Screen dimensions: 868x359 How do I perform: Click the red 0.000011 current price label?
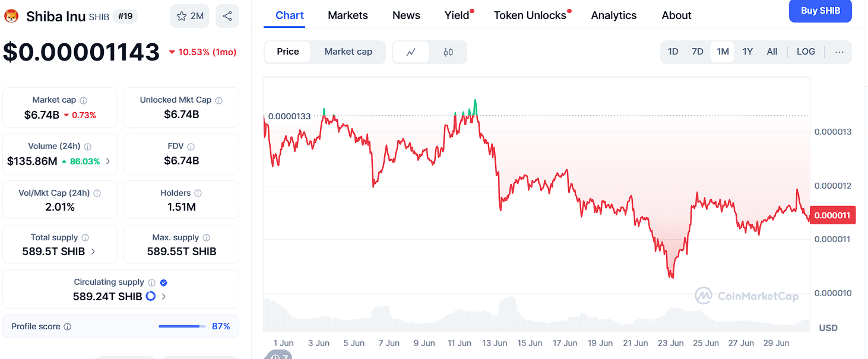832,215
